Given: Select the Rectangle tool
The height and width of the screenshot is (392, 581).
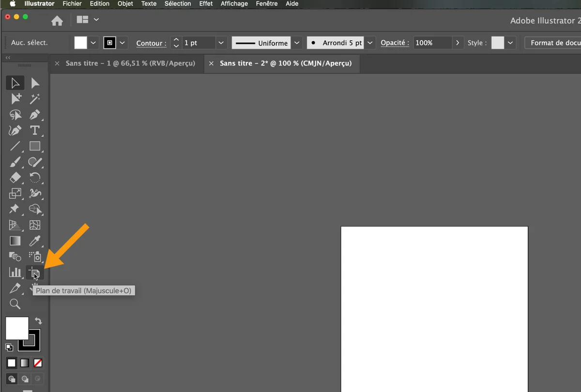Looking at the screenshot, I should 35,146.
